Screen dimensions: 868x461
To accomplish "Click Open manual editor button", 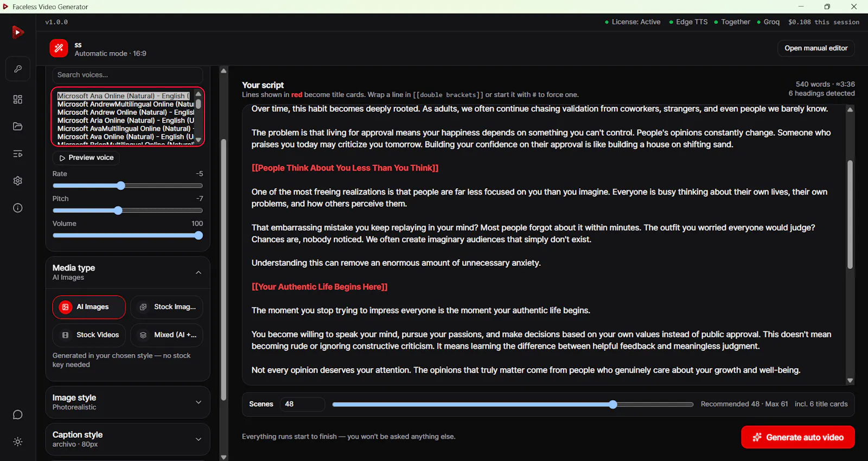I will 816,48.
